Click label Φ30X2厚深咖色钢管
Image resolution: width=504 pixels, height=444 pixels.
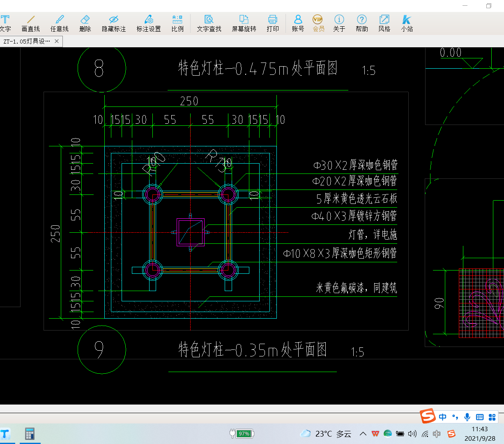tap(356, 165)
